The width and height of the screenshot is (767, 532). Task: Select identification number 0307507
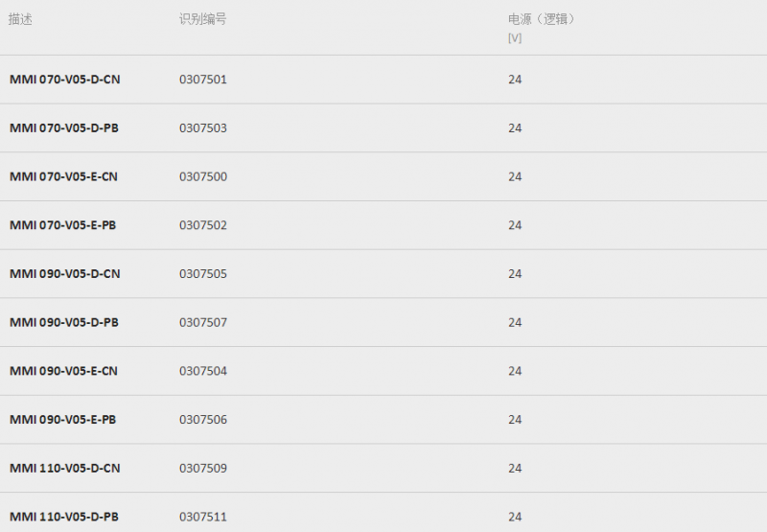coord(203,323)
